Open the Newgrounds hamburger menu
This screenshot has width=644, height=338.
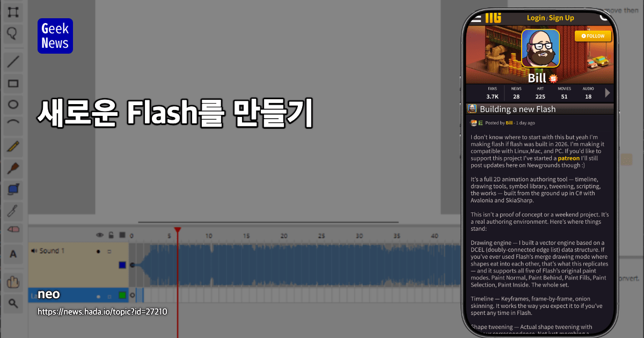point(477,17)
